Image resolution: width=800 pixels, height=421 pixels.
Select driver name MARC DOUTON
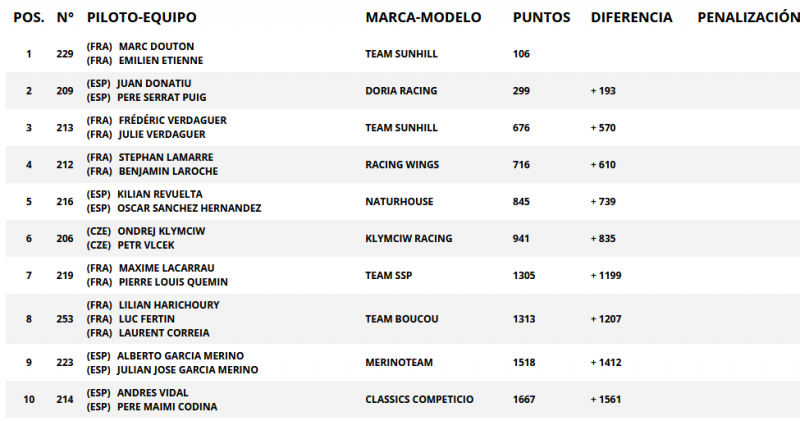pos(156,46)
